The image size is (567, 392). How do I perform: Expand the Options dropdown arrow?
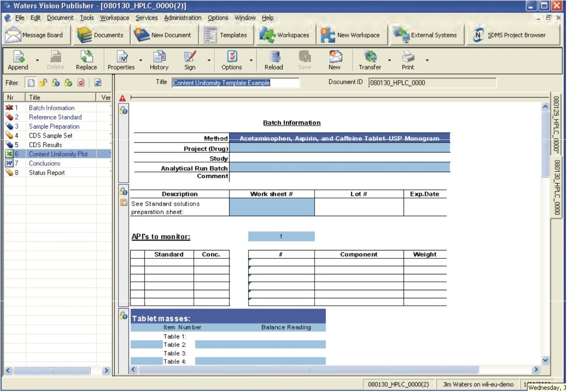(x=251, y=60)
